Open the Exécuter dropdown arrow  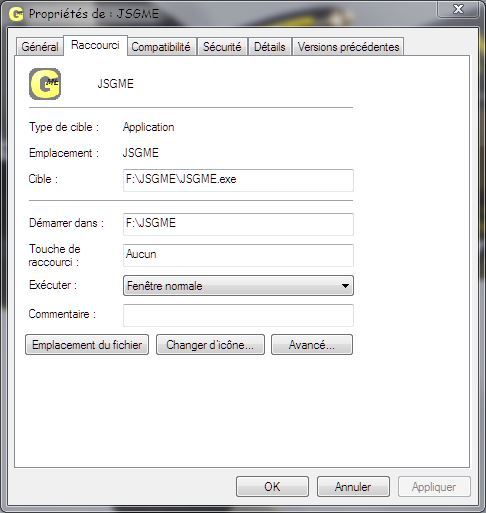click(345, 286)
